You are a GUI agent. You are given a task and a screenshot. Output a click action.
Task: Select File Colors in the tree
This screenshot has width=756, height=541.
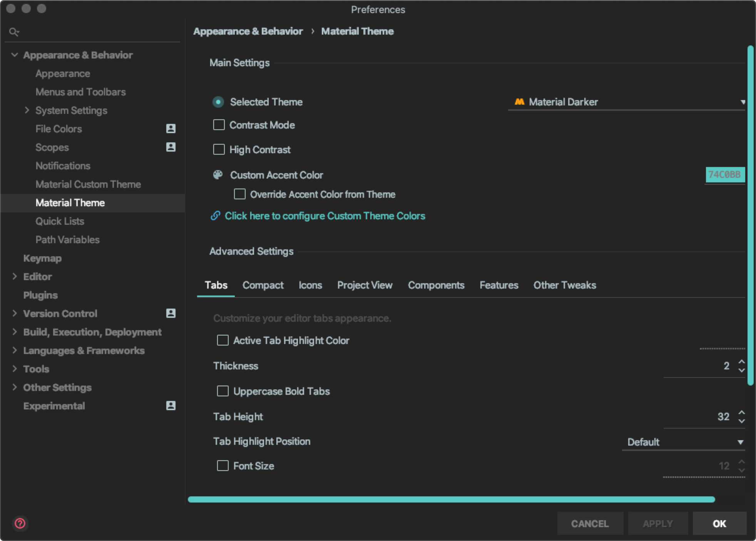tap(59, 129)
